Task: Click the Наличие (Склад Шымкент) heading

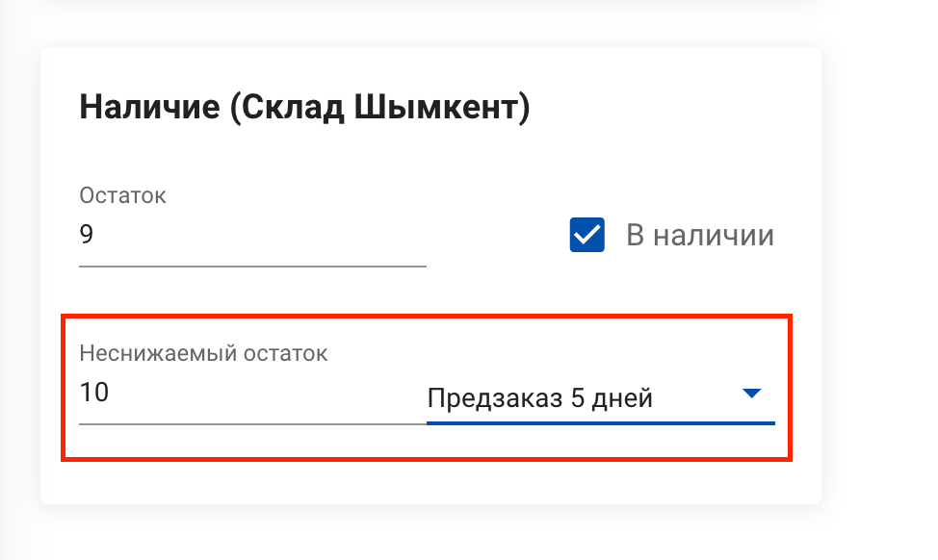Action: [304, 107]
